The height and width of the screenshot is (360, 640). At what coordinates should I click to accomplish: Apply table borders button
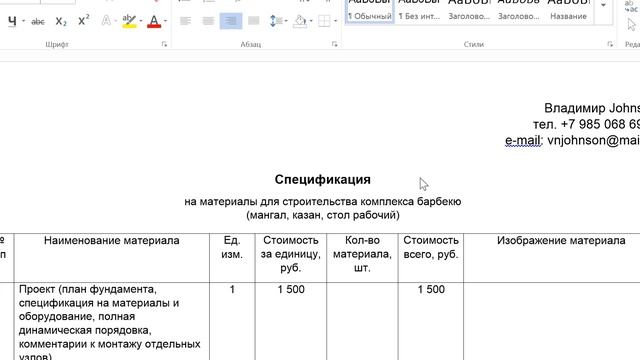(x=324, y=21)
